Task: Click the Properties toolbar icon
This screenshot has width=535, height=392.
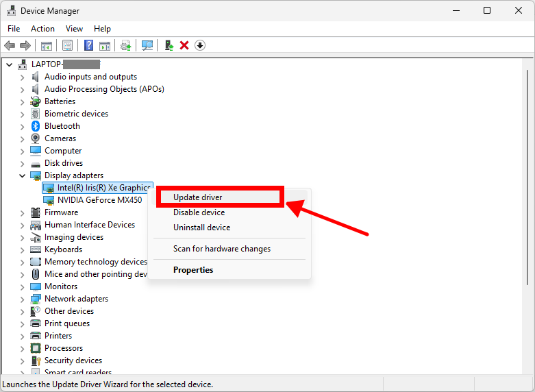Action: (x=68, y=45)
